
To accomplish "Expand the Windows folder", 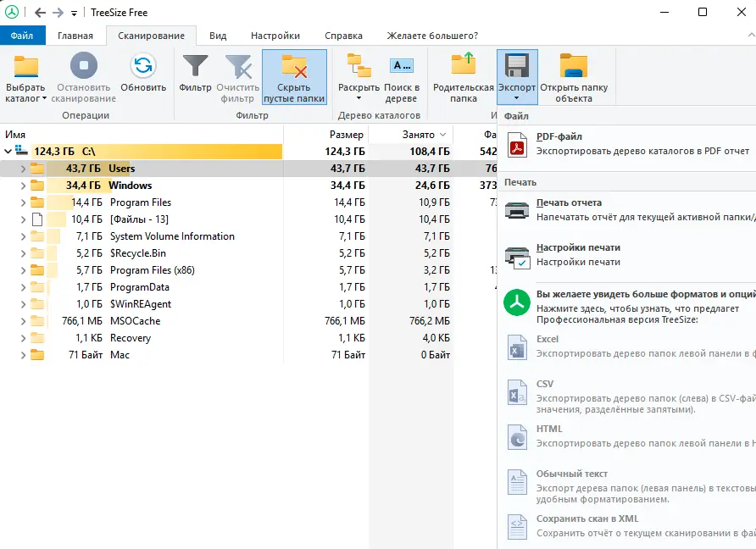I will [x=23, y=186].
